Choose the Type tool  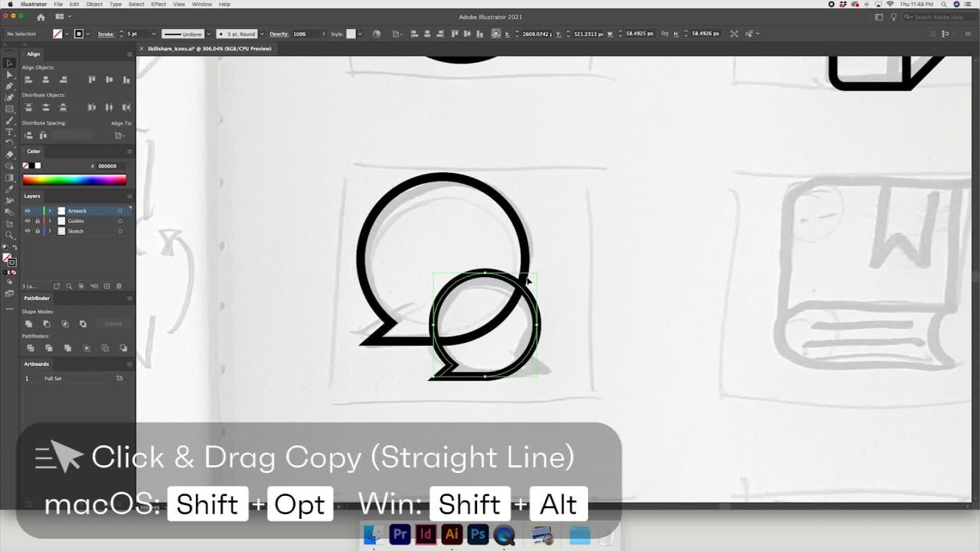9,132
